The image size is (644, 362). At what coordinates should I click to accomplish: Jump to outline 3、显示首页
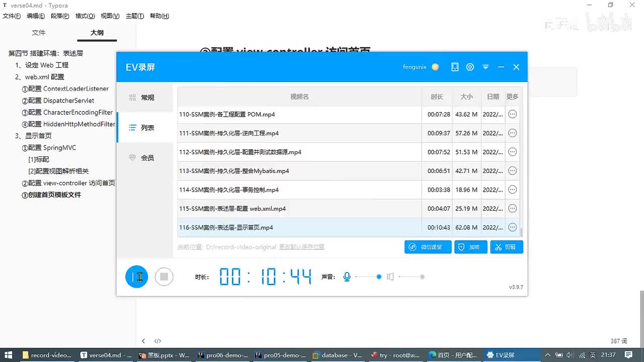point(33,136)
